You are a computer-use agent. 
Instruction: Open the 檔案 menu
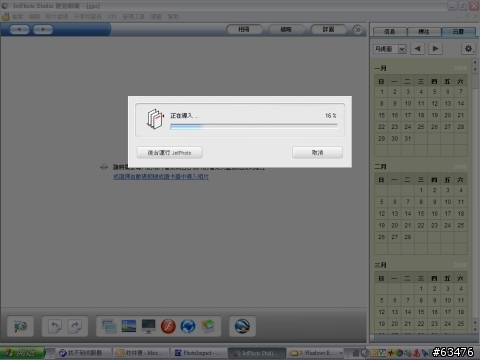[18, 17]
